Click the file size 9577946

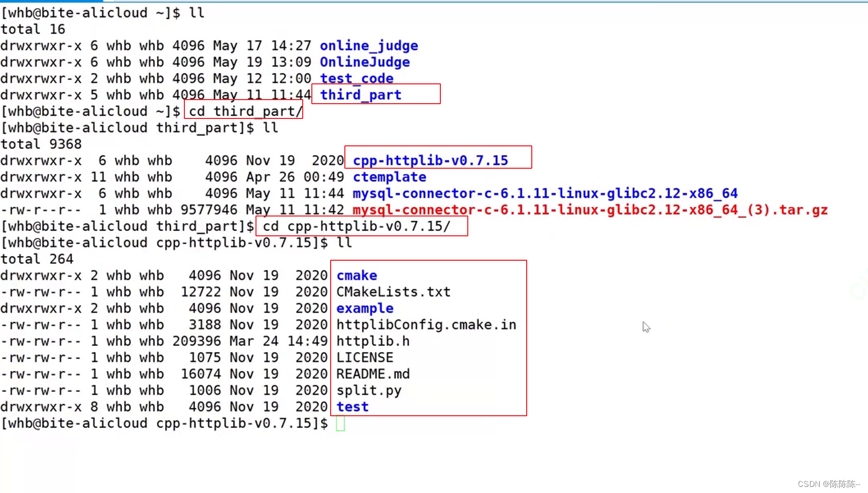pyautogui.click(x=209, y=210)
